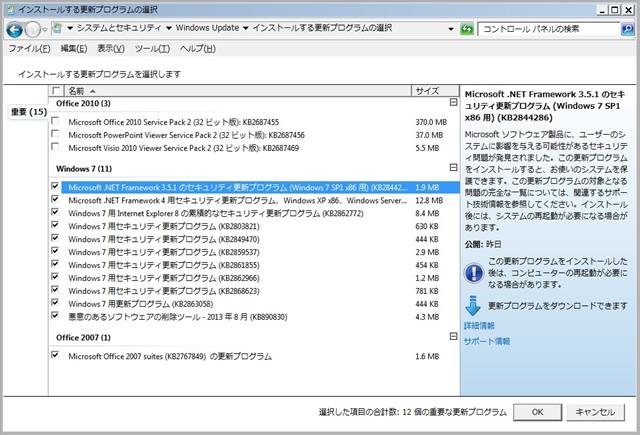This screenshot has height=435, width=640.
Task: Open the recent pages dropdown arrow
Action: [44, 29]
